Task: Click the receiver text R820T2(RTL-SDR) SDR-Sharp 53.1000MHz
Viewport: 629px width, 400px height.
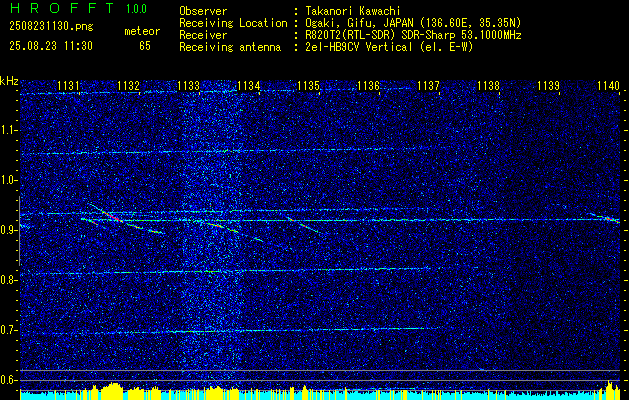Action: [414, 35]
